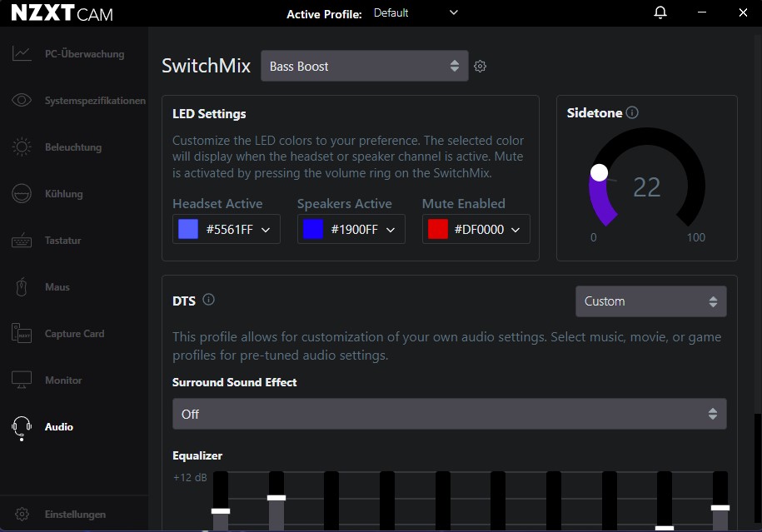Open the Active Profile dropdown
Image resolution: width=762 pixels, height=532 pixels.
tap(416, 13)
